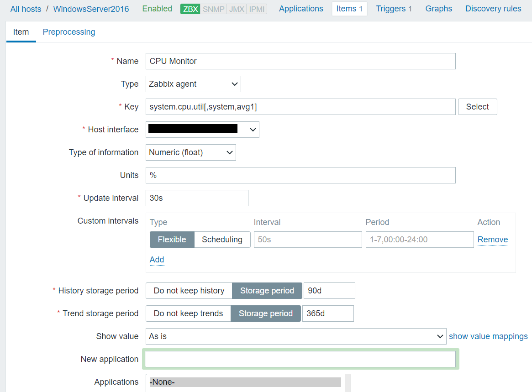Remove the custom interval row

click(x=493, y=240)
